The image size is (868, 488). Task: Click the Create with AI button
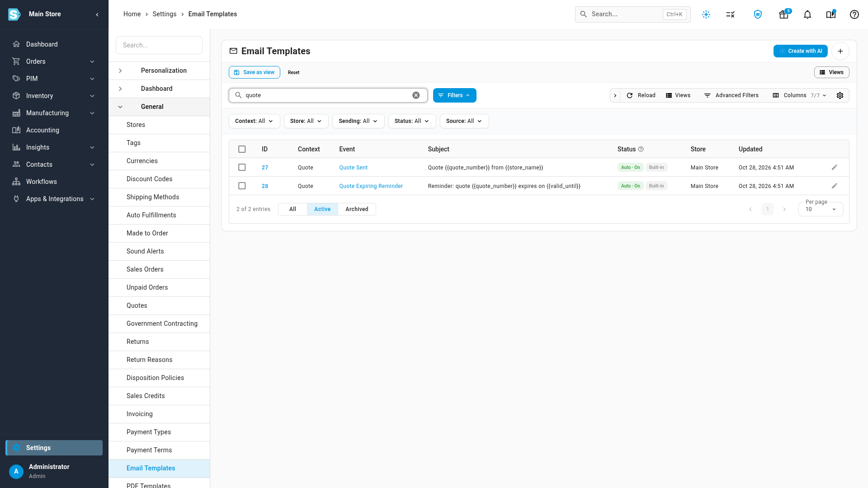(800, 51)
